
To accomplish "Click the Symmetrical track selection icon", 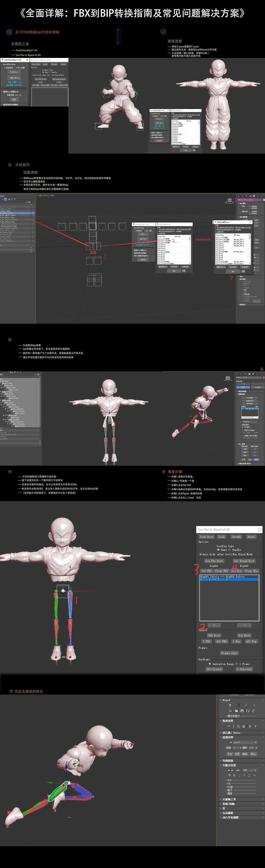I will 250,726.
